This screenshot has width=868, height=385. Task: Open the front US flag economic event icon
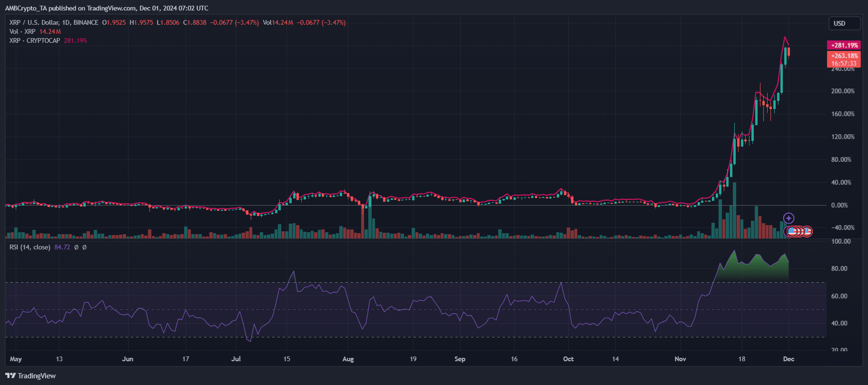(792, 232)
